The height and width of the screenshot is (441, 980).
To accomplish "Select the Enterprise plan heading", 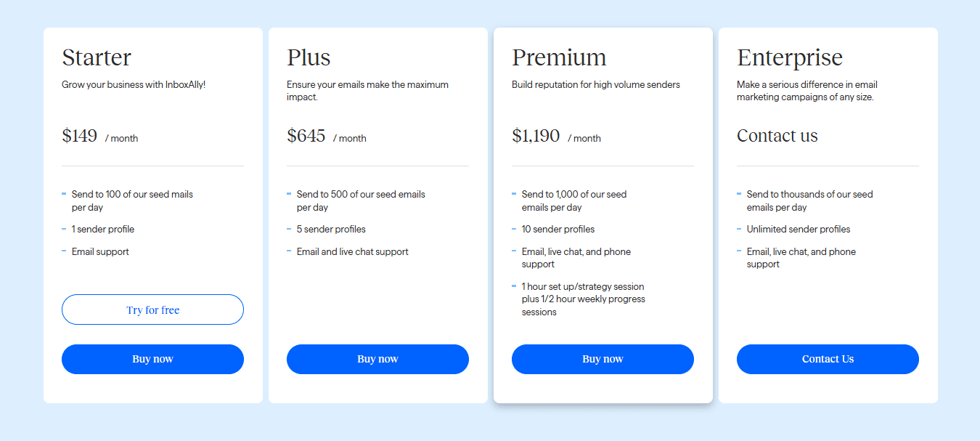I will (790, 57).
